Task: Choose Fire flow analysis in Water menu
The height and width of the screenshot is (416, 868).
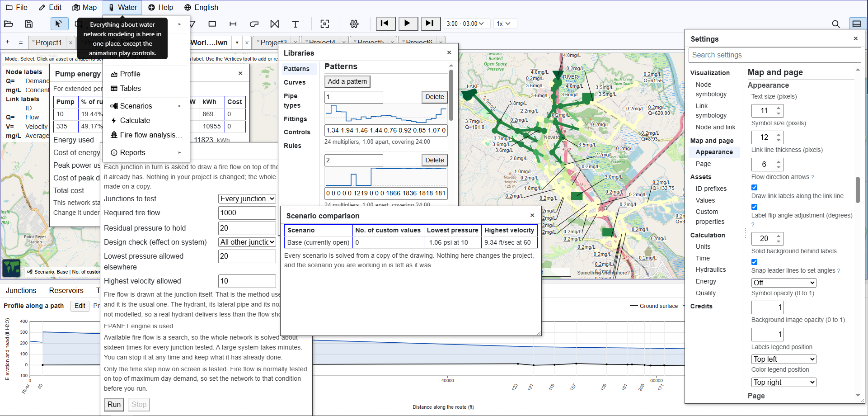Action: [x=146, y=135]
